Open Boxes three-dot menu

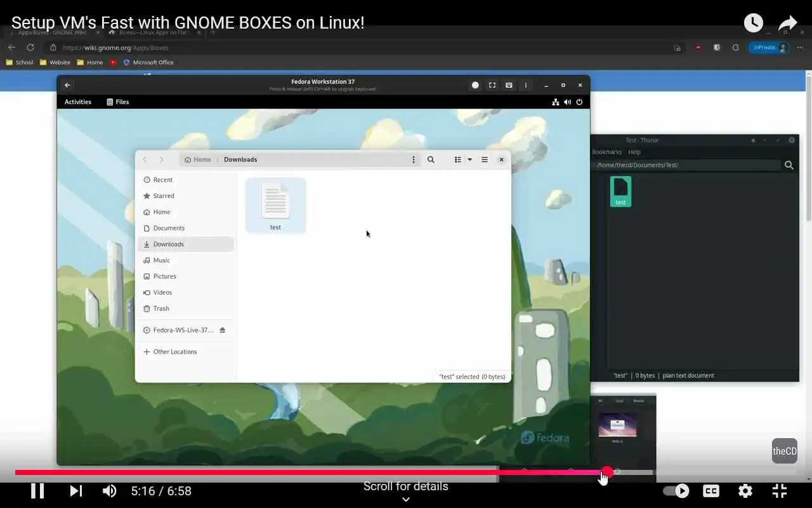[x=525, y=85]
